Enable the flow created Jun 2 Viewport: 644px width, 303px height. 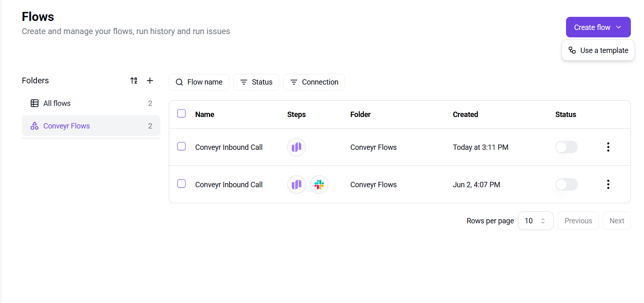(x=566, y=184)
